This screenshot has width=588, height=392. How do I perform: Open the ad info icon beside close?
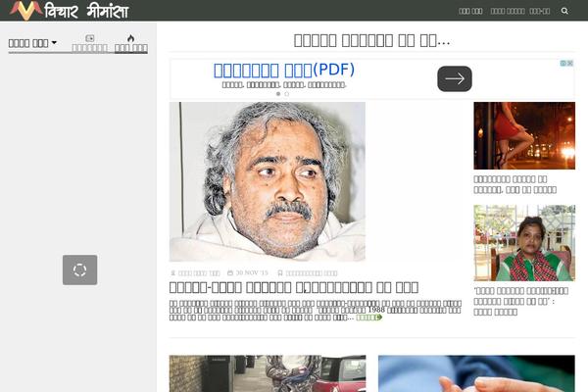tap(563, 63)
